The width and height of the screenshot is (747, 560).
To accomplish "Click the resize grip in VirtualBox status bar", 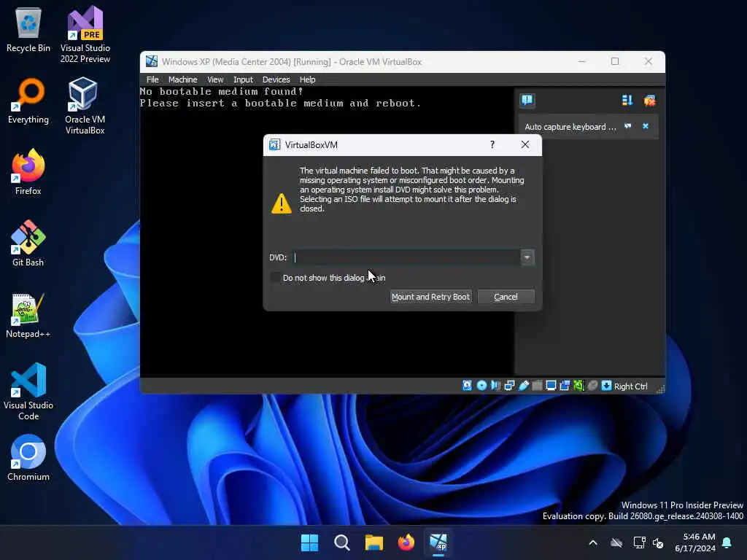I will coord(660,389).
